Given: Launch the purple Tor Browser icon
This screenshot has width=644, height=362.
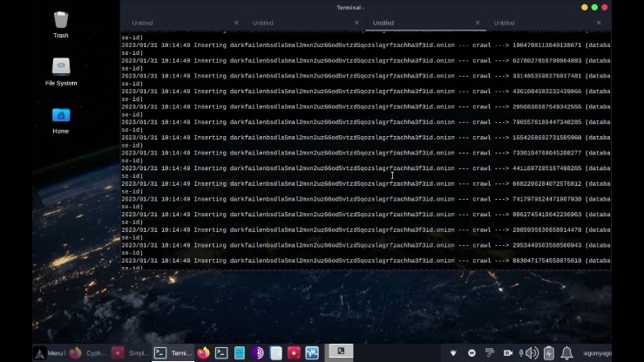Looking at the screenshot, I should 258,353.
